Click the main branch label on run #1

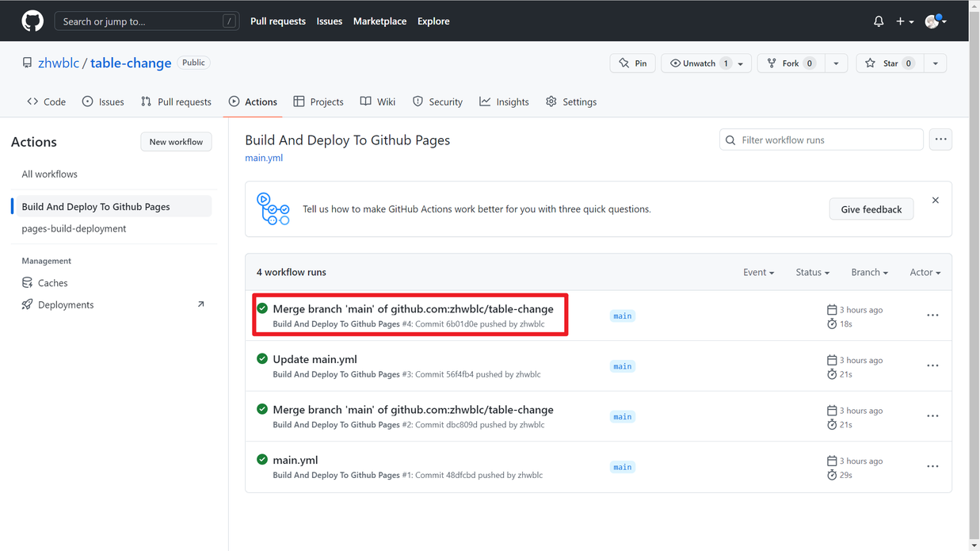point(623,467)
